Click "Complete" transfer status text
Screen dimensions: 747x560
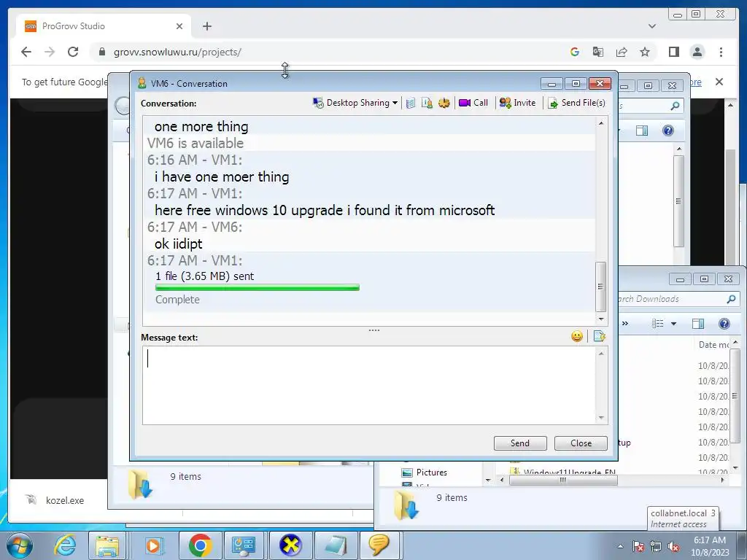click(177, 300)
